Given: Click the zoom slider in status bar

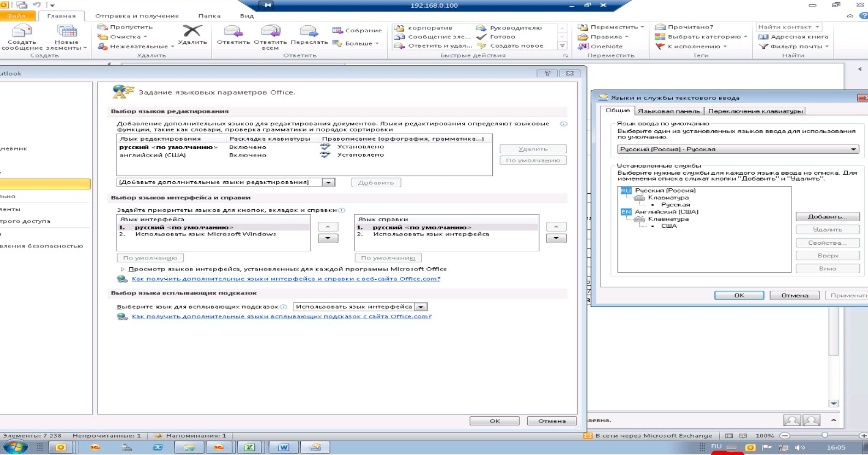Looking at the screenshot, I should tap(824, 436).
